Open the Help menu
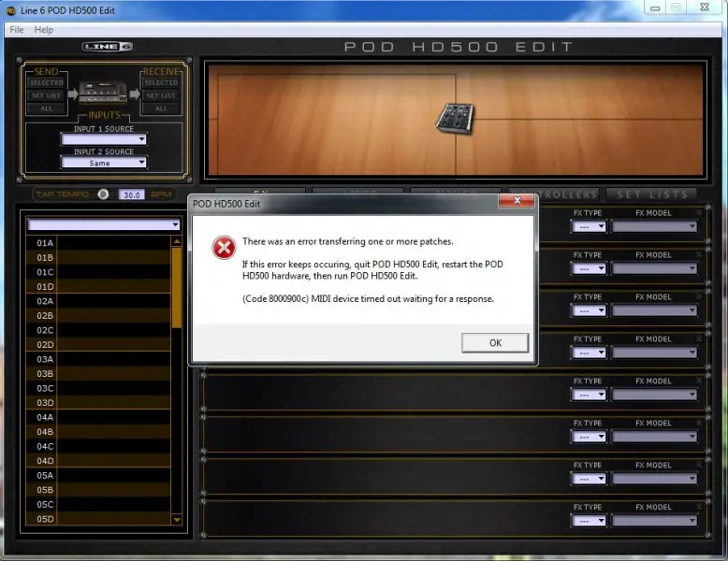The image size is (728, 561). (x=44, y=30)
